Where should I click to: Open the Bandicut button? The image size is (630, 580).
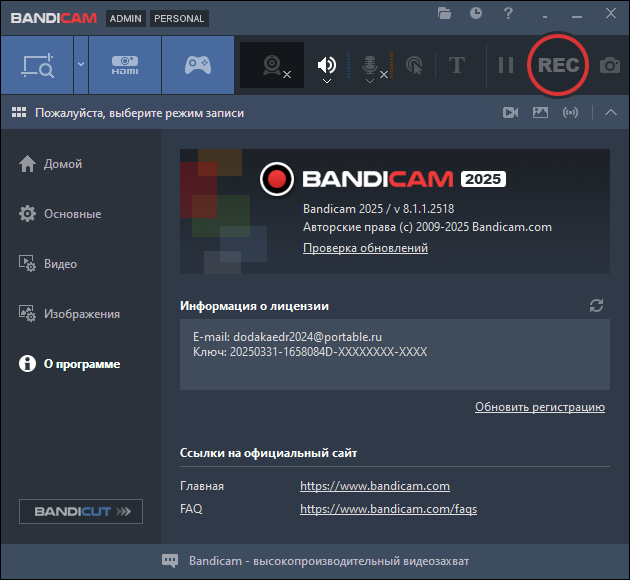81,512
